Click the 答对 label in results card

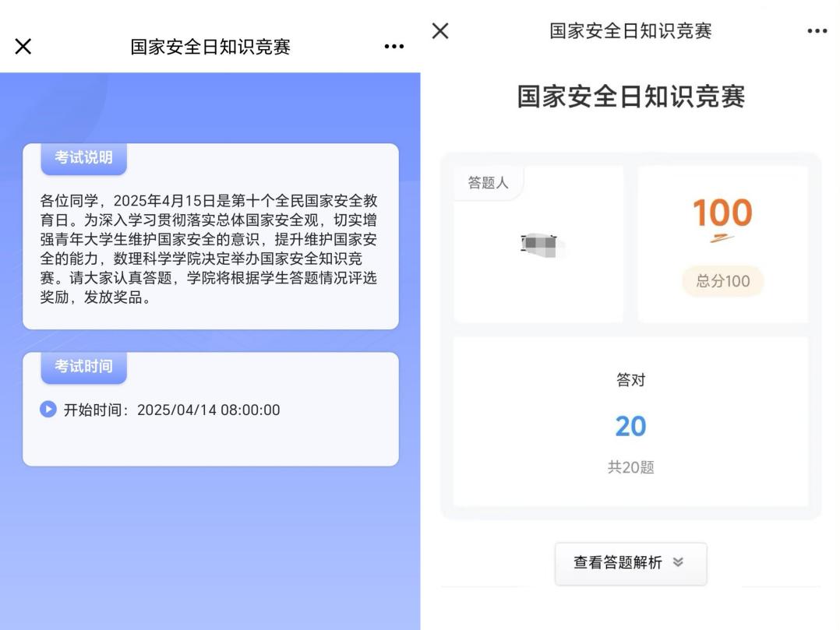coord(630,380)
